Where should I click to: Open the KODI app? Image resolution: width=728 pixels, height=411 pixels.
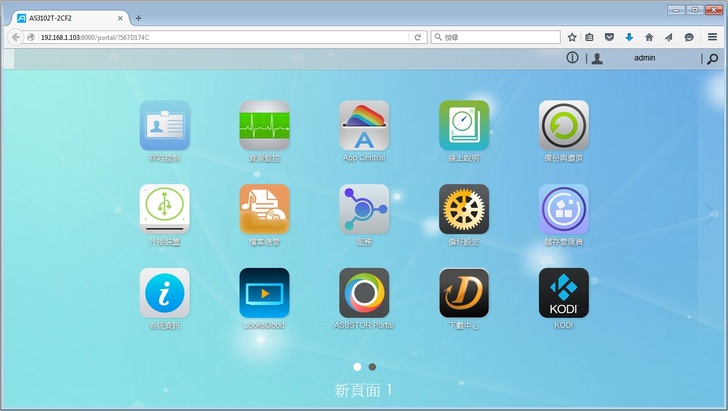(x=564, y=293)
